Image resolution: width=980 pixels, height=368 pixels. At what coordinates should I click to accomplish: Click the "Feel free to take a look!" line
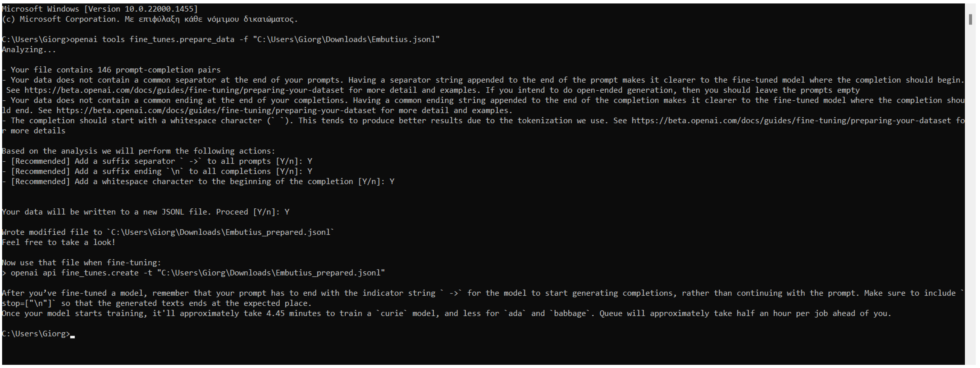[x=59, y=243]
